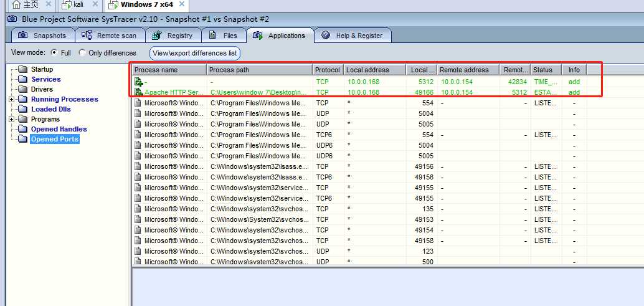
Task: Click the Services folder icon
Action: (x=23, y=79)
